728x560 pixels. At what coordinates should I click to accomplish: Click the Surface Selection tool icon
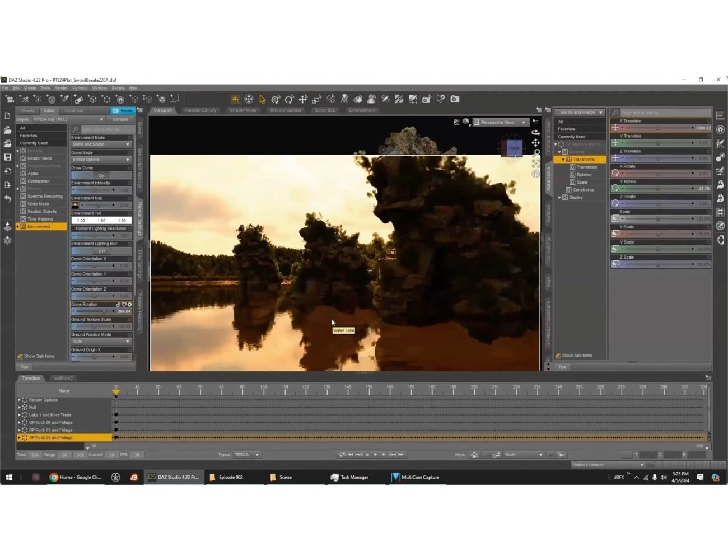(x=358, y=99)
